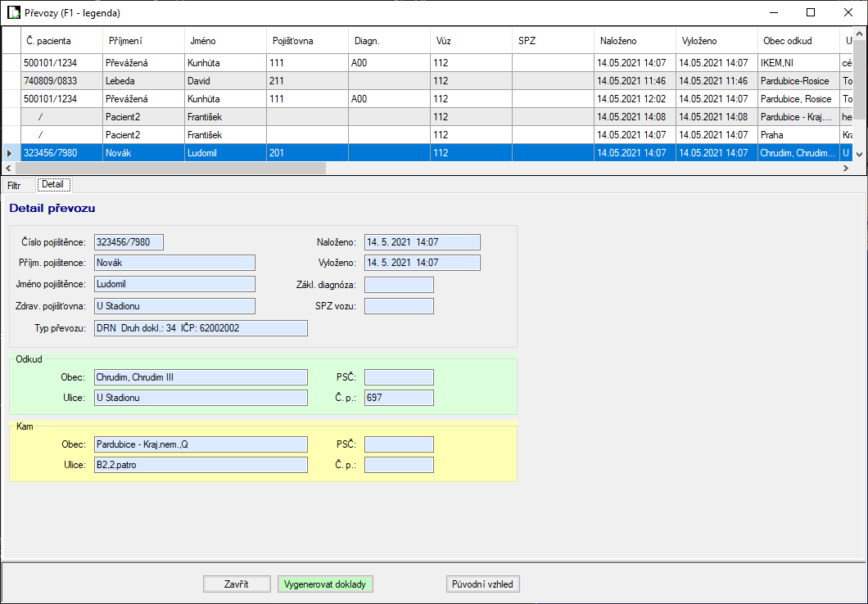Image resolution: width=868 pixels, height=604 pixels.
Task: Click the Číslo pojištěnce field
Action: (128, 242)
